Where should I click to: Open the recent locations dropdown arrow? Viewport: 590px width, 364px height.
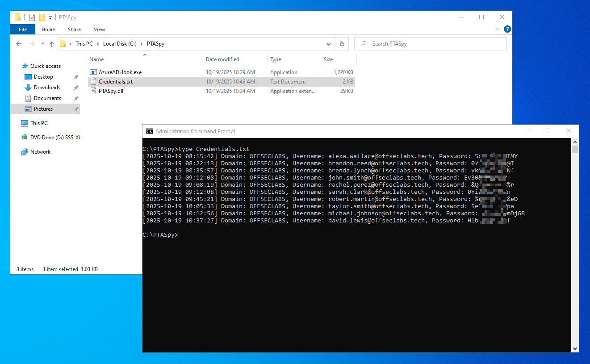tap(42, 44)
